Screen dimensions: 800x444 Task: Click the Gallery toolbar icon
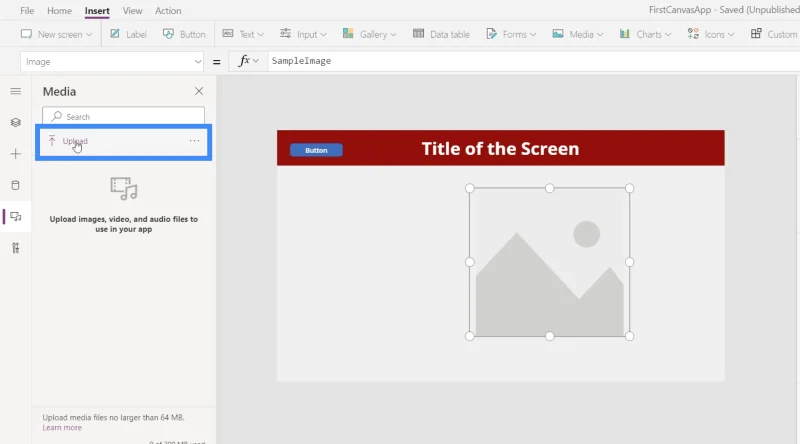348,34
